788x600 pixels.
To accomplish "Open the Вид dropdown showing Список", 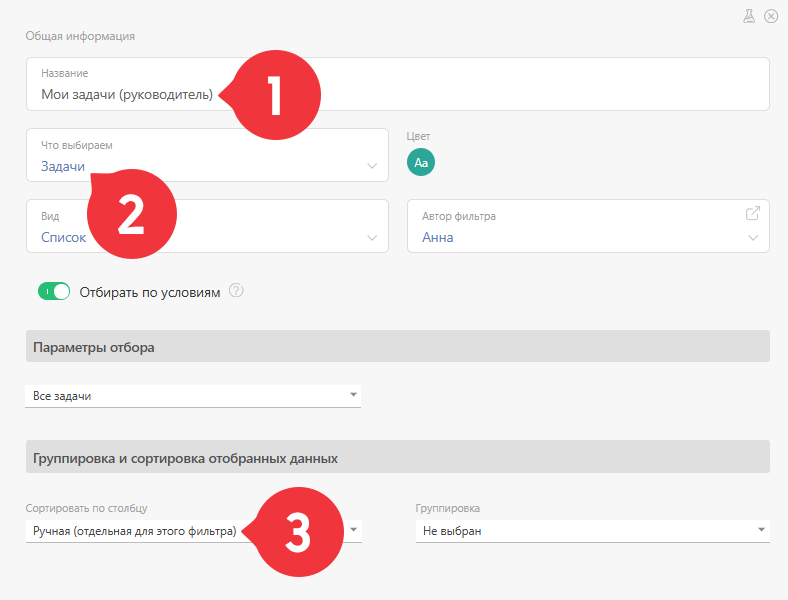I will coord(207,226).
